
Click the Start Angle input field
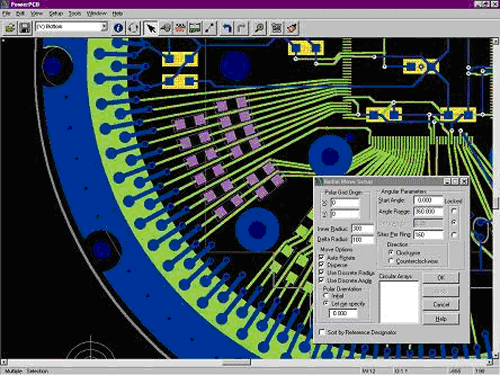[x=428, y=200]
